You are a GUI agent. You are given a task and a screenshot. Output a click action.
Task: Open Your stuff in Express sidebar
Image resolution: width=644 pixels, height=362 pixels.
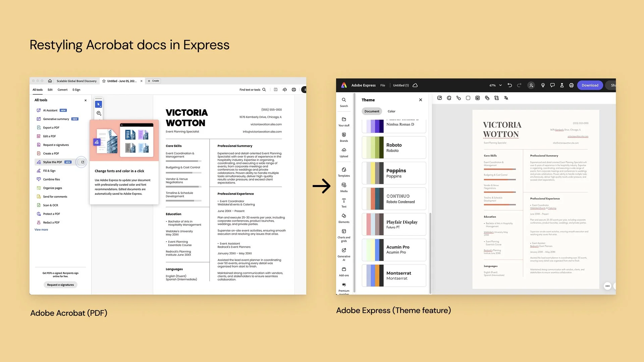coord(344,122)
